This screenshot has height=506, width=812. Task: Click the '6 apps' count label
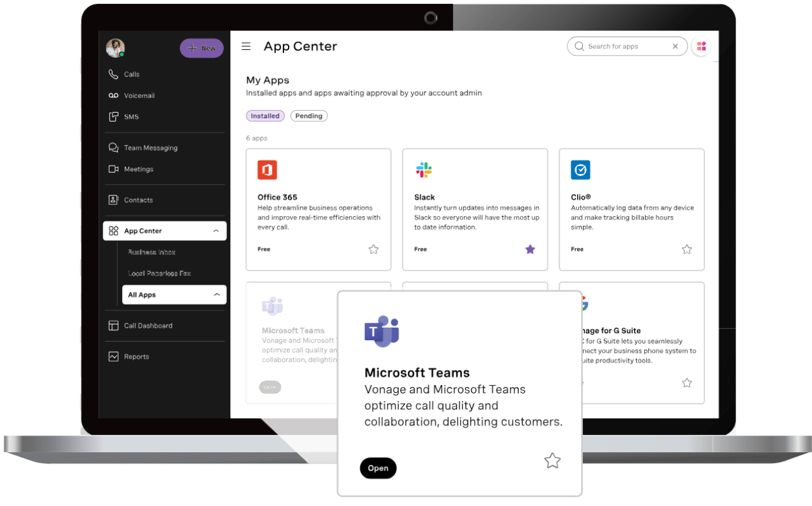(x=257, y=138)
